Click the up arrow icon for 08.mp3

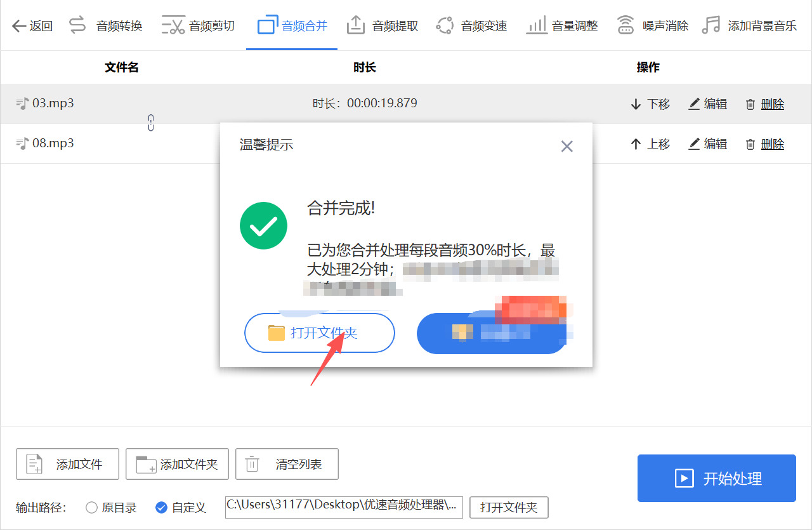pyautogui.click(x=636, y=144)
